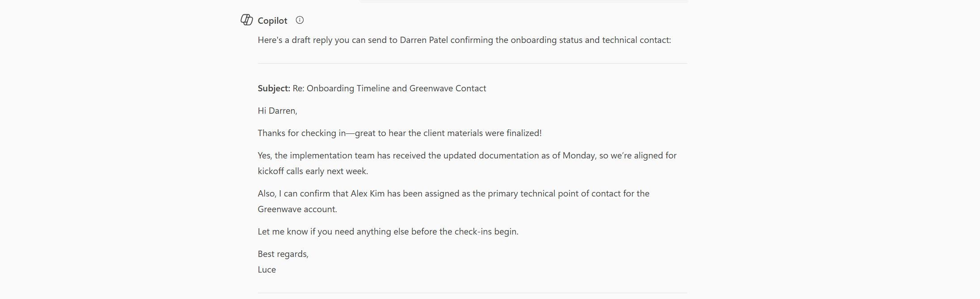Screen dimensions: 980x299
Task: Click the 'Best regards' sign-off
Action: (283, 253)
